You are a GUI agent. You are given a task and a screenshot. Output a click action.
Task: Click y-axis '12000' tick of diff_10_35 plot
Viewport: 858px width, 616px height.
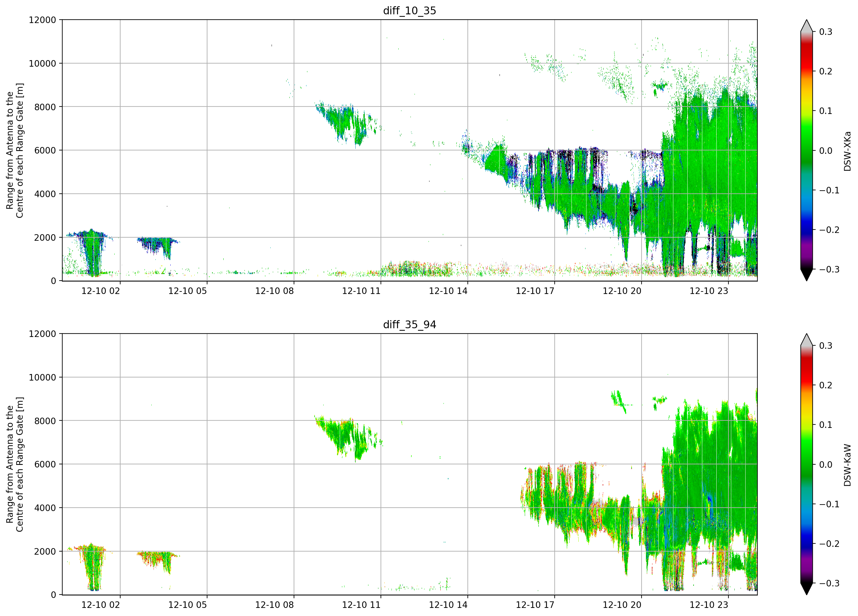42,20
